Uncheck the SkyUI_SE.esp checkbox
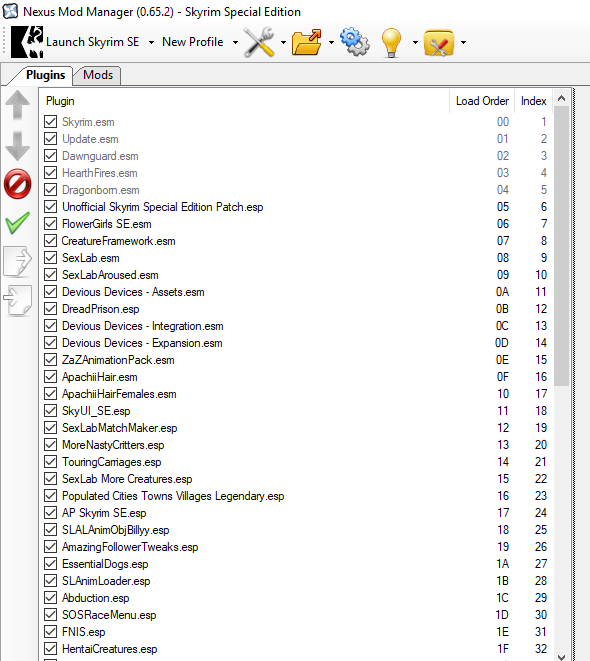590x661 pixels. tap(51, 411)
